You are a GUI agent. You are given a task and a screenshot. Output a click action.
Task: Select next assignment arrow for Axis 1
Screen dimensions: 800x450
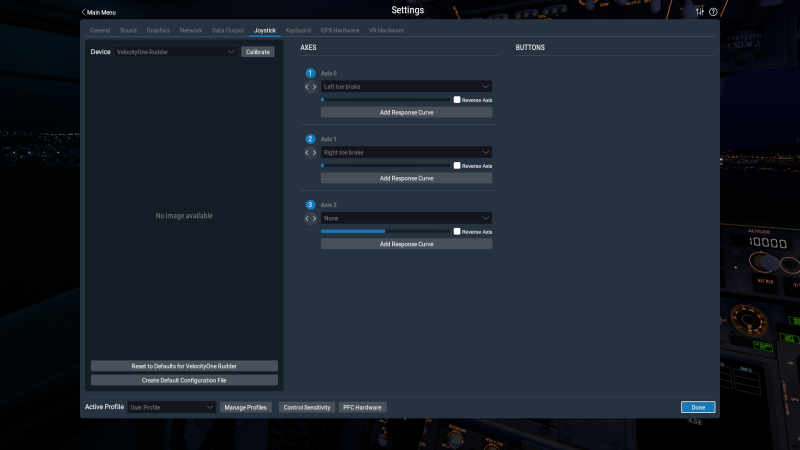click(314, 153)
